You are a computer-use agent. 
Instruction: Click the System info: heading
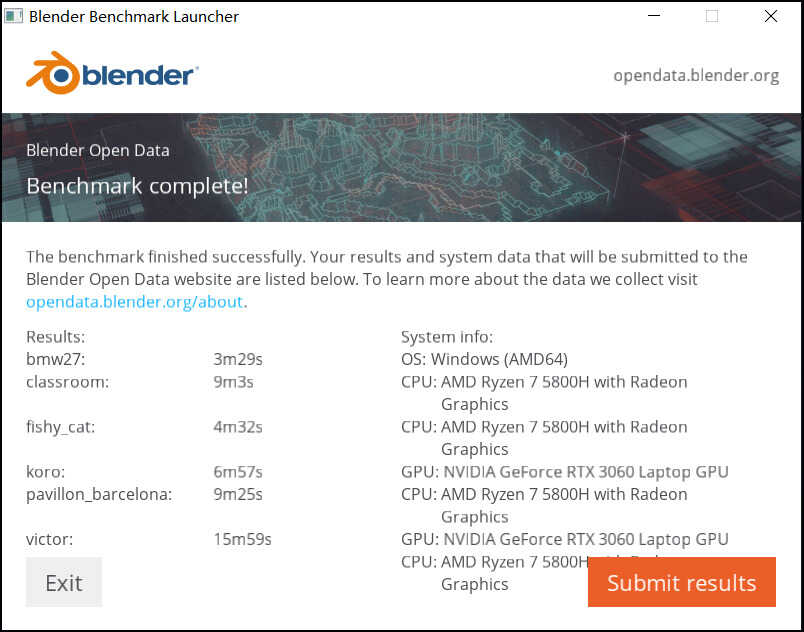(x=447, y=337)
